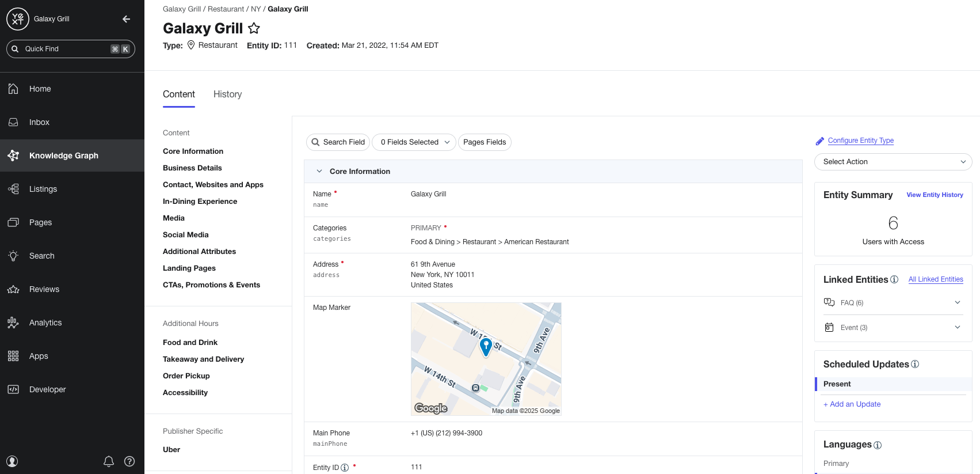
Task: Favorite Galaxy Grill with star icon
Action: [254, 28]
